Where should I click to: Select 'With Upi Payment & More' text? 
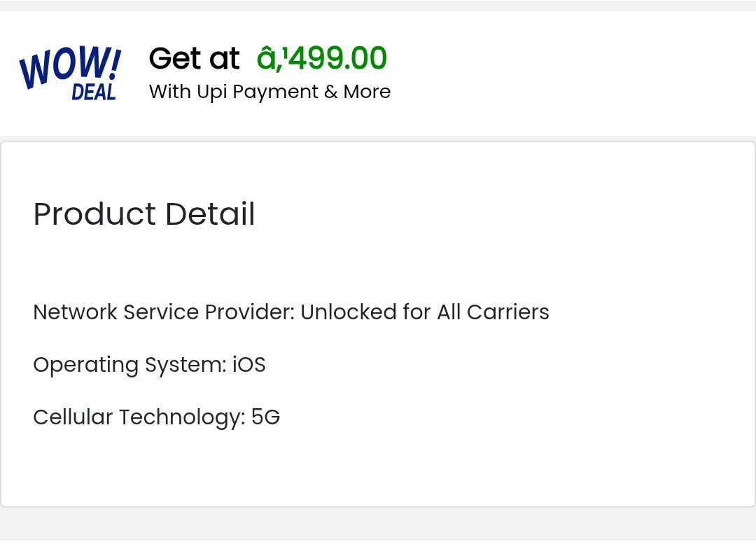pyautogui.click(x=269, y=92)
